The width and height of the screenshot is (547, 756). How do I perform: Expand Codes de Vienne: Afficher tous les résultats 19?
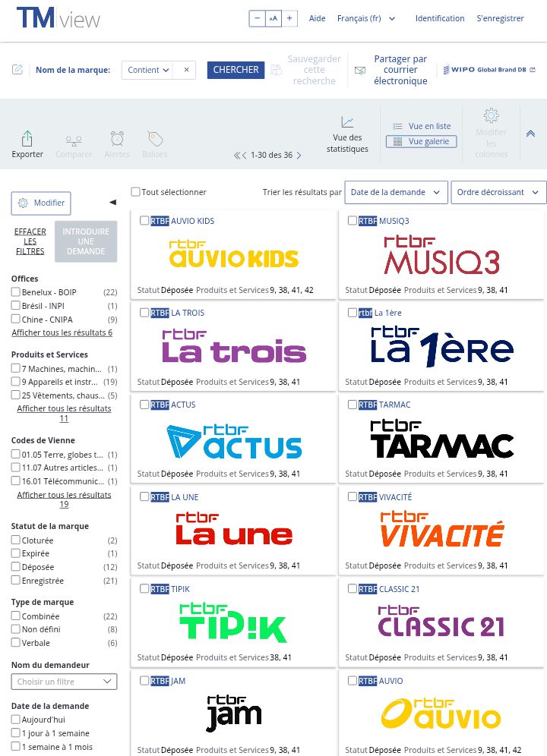coord(64,499)
